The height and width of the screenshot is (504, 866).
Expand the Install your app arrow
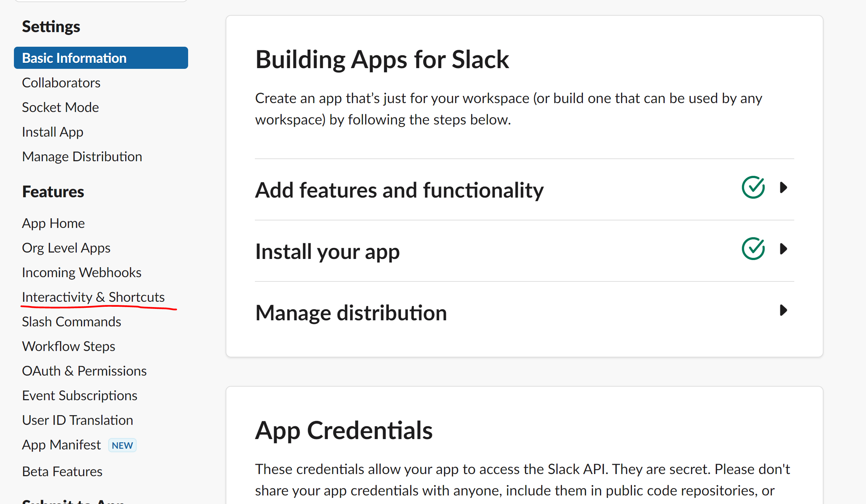coord(783,249)
